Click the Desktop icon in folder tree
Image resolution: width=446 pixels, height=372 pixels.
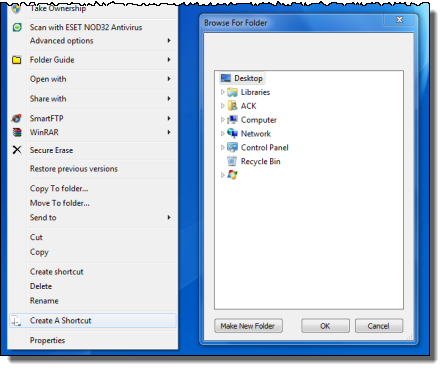[226, 78]
